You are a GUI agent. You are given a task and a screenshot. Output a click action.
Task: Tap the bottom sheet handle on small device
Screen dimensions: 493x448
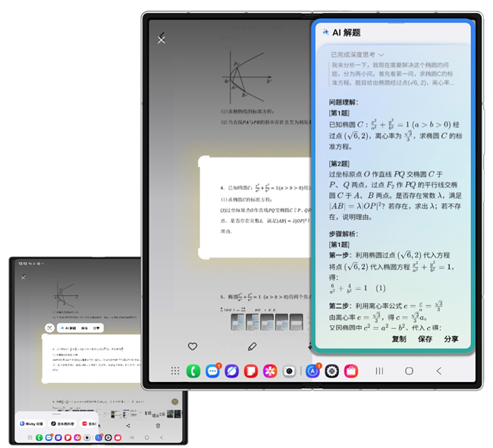tap(57, 414)
